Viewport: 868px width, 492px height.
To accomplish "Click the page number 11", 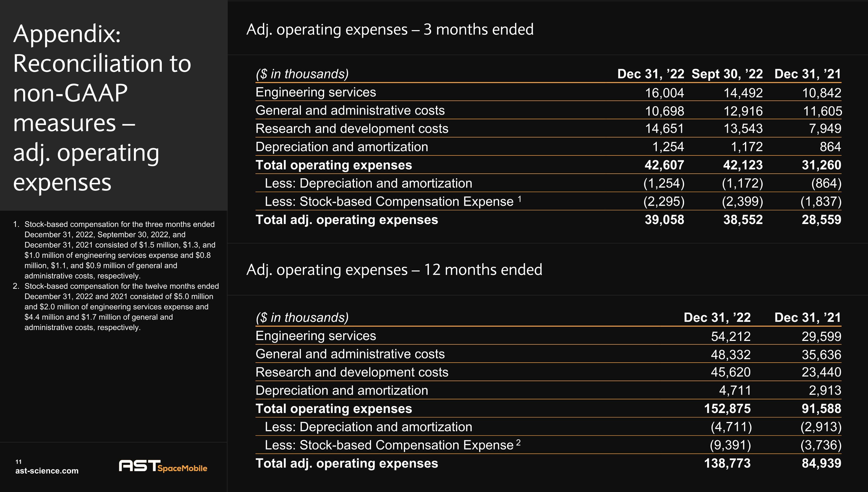I will [x=19, y=462].
